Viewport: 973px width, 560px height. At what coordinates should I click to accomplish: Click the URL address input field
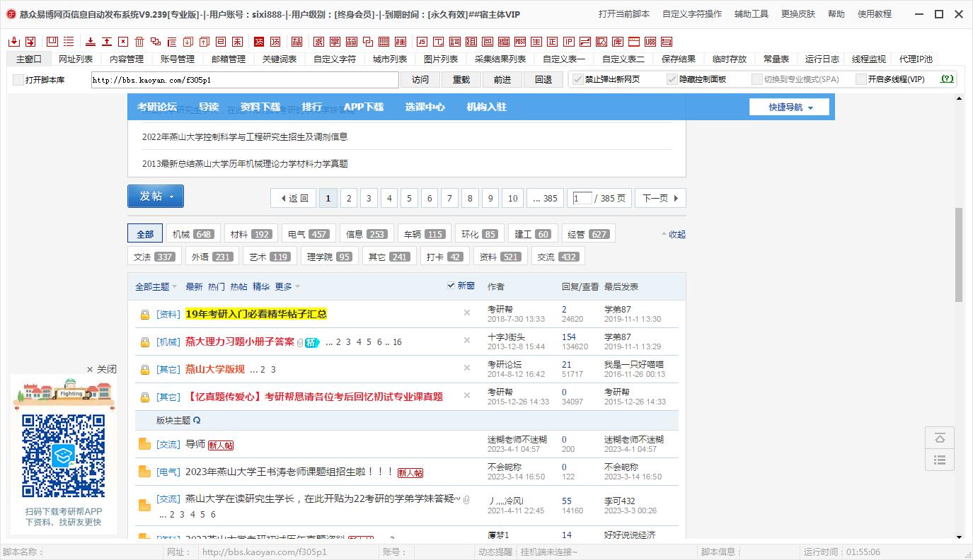click(245, 80)
